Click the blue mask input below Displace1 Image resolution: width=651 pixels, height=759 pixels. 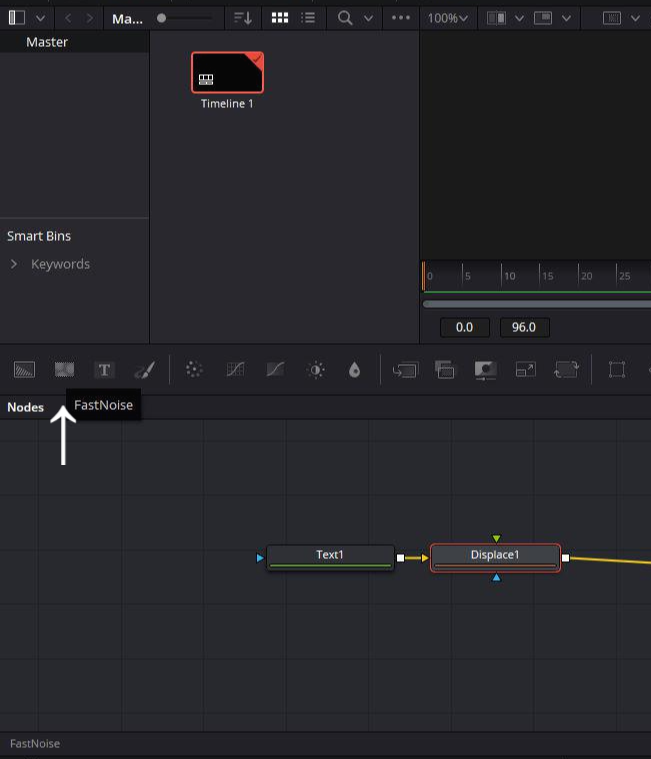click(x=496, y=577)
